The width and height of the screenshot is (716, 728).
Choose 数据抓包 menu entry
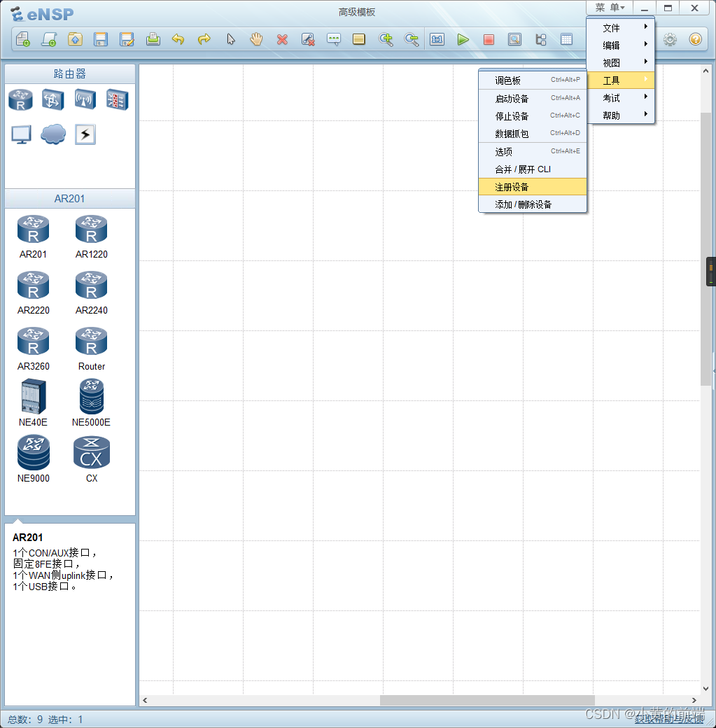point(533,134)
